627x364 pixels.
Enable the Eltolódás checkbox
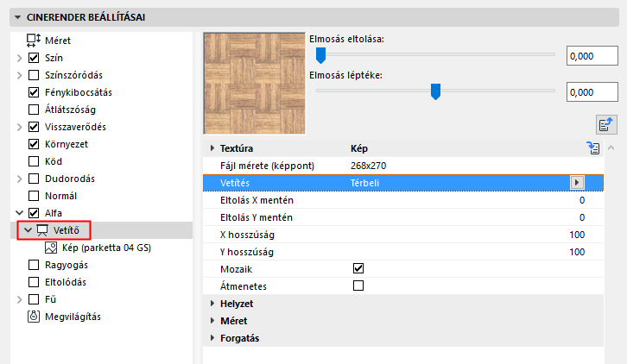[x=34, y=282]
